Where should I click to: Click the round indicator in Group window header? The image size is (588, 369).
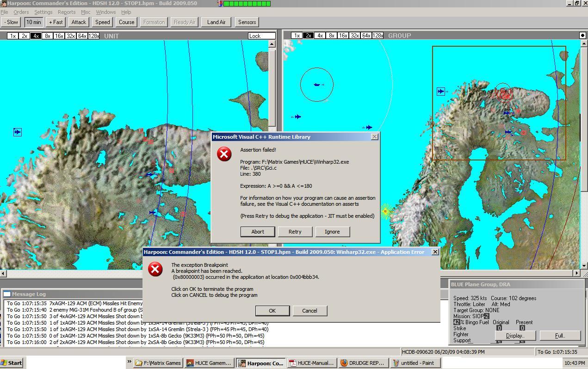(x=582, y=35)
